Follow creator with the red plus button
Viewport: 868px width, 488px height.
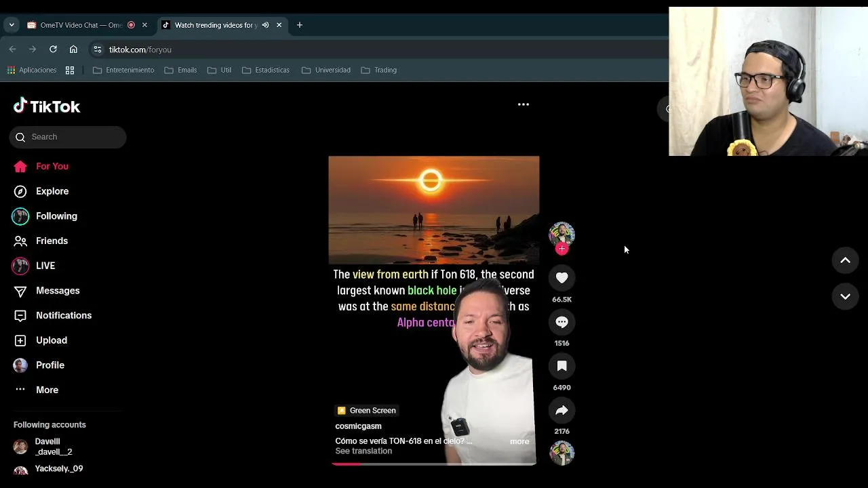(561, 249)
